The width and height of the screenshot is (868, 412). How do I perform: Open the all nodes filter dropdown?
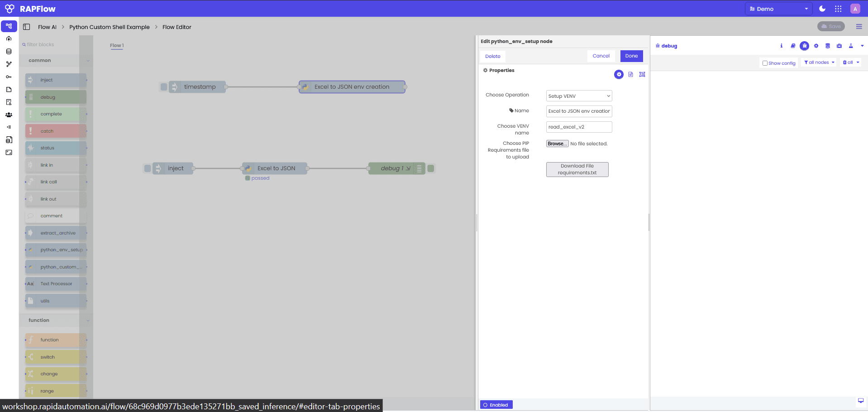[x=818, y=62]
